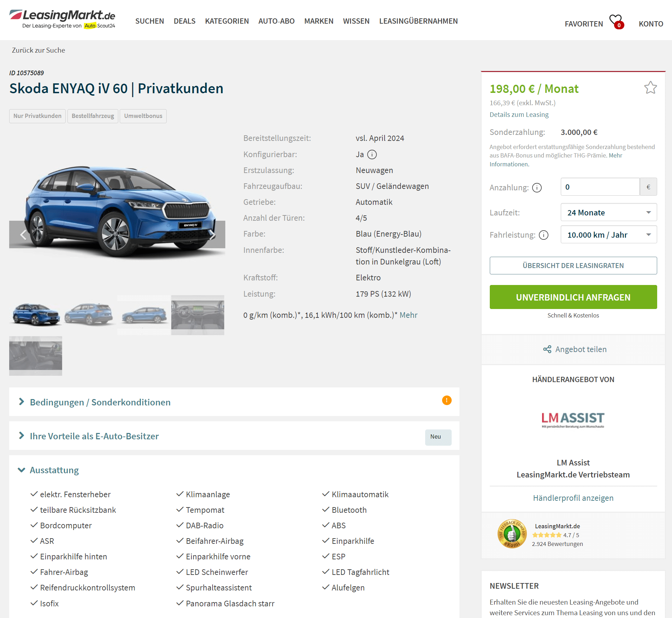Click Angebot teilen link text

[581, 349]
